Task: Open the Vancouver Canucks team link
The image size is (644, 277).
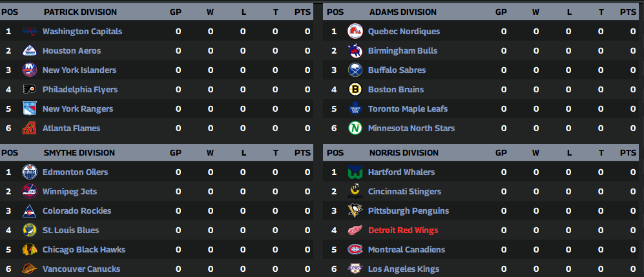Action: tap(81, 269)
